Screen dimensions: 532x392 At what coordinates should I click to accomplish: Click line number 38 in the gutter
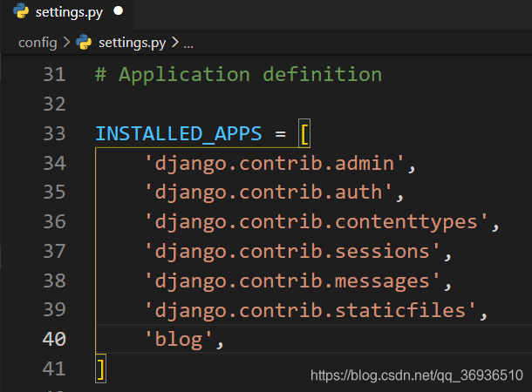click(x=54, y=280)
